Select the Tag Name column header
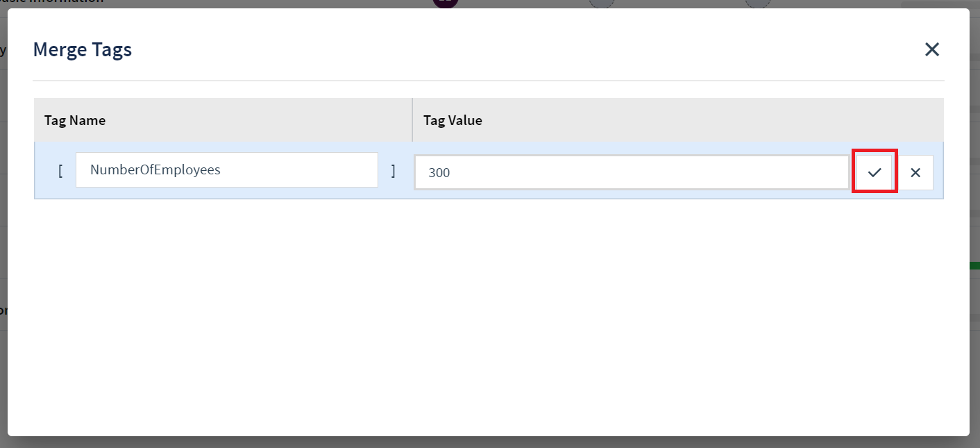 tap(74, 119)
